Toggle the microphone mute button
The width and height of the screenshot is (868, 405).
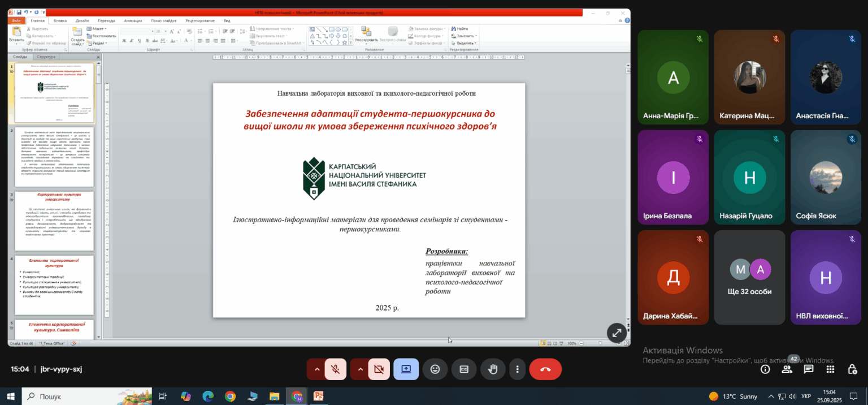(x=335, y=369)
